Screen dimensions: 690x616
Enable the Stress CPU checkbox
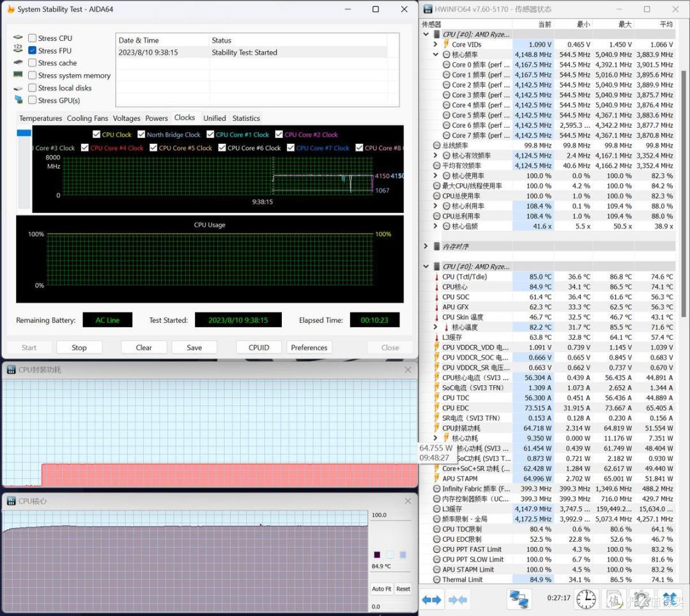click(32, 38)
